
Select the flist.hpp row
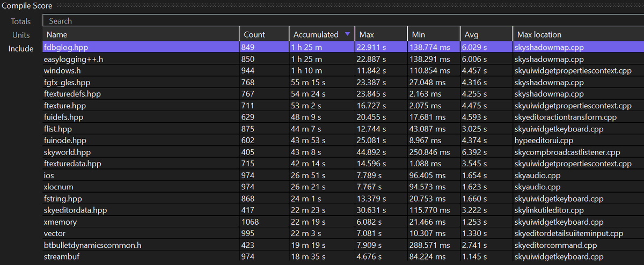[343, 129]
